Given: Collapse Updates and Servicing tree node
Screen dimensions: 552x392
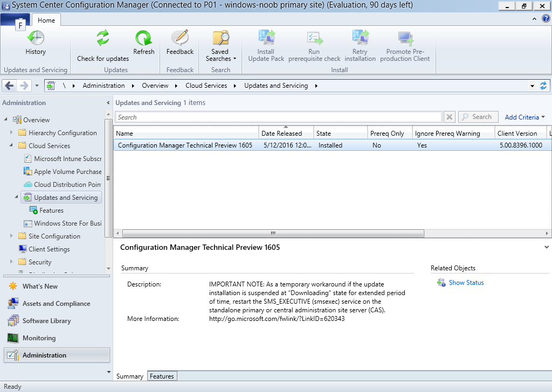Looking at the screenshot, I should [17, 197].
